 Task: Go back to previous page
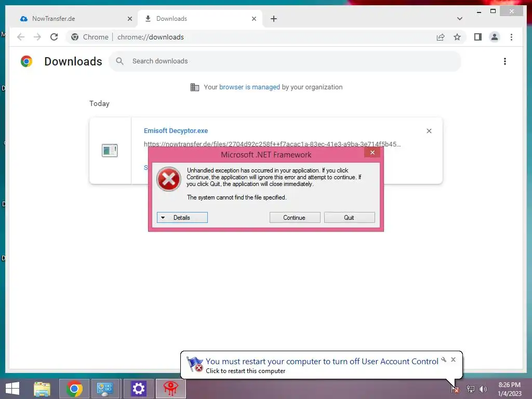click(x=21, y=37)
